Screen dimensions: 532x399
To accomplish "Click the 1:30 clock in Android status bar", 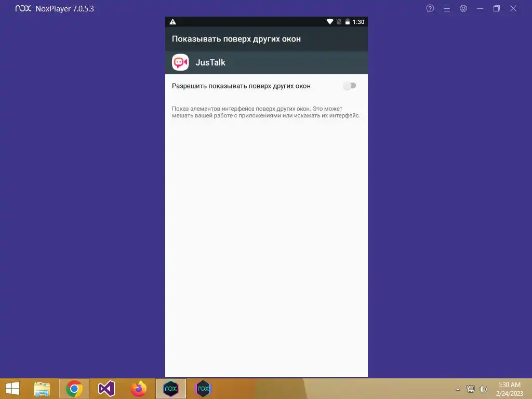I will coord(358,22).
